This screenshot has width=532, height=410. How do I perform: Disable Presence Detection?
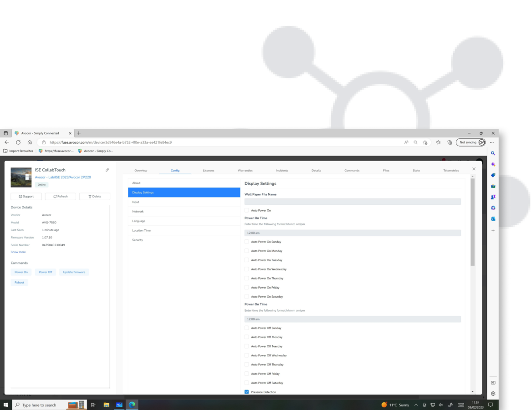(246, 392)
